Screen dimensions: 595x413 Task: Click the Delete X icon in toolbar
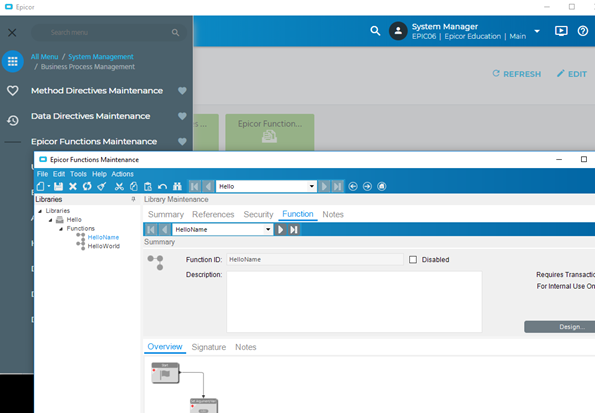tap(73, 186)
